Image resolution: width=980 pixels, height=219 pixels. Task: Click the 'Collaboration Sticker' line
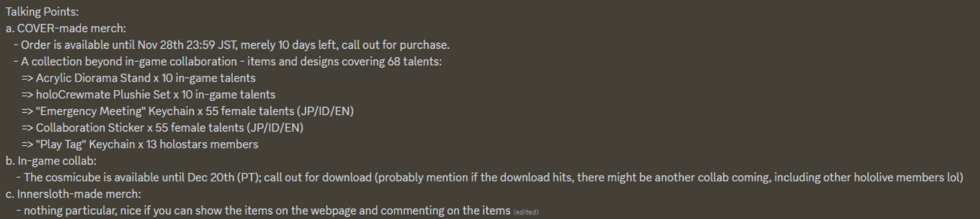(162, 127)
